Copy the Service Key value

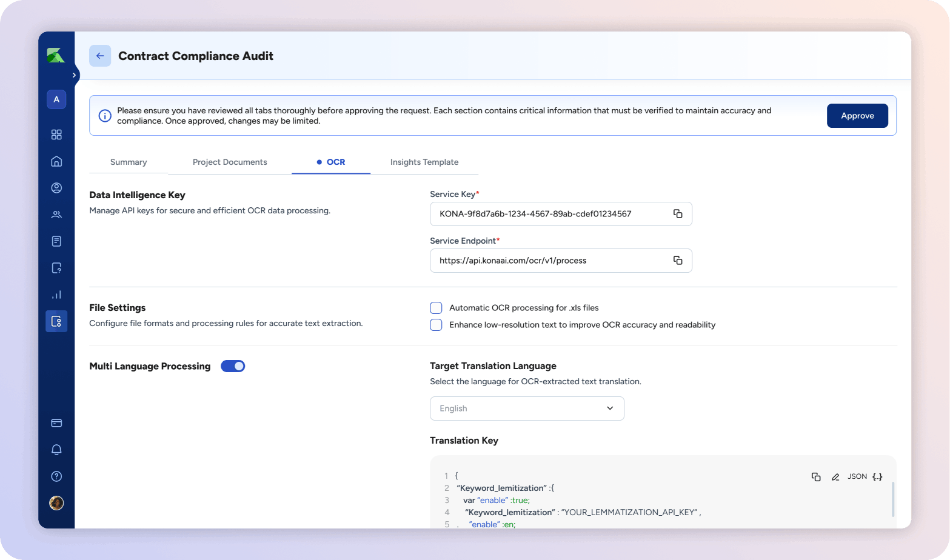click(x=678, y=214)
